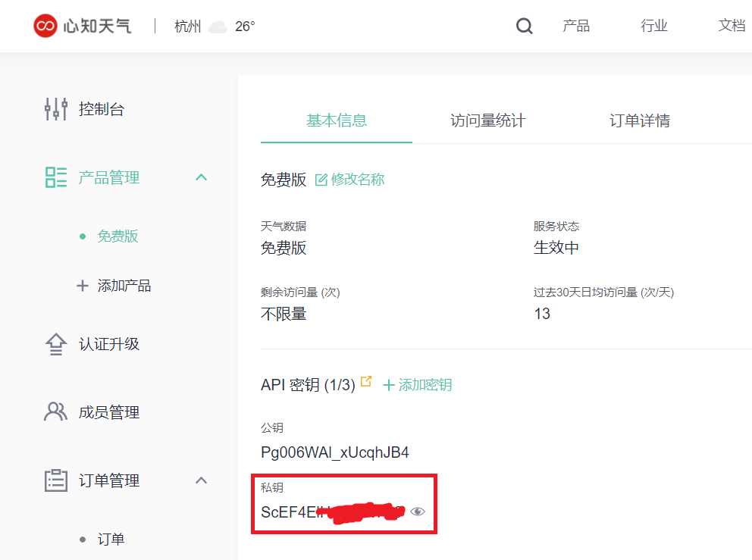Click 订单 under 订单管理
This screenshot has height=560, width=752.
tap(109, 539)
